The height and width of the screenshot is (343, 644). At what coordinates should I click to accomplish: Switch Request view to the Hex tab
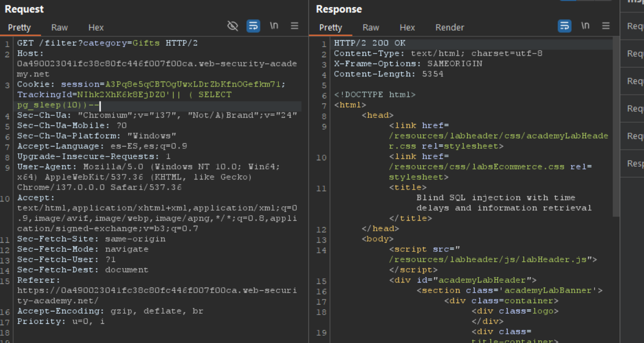tap(96, 27)
